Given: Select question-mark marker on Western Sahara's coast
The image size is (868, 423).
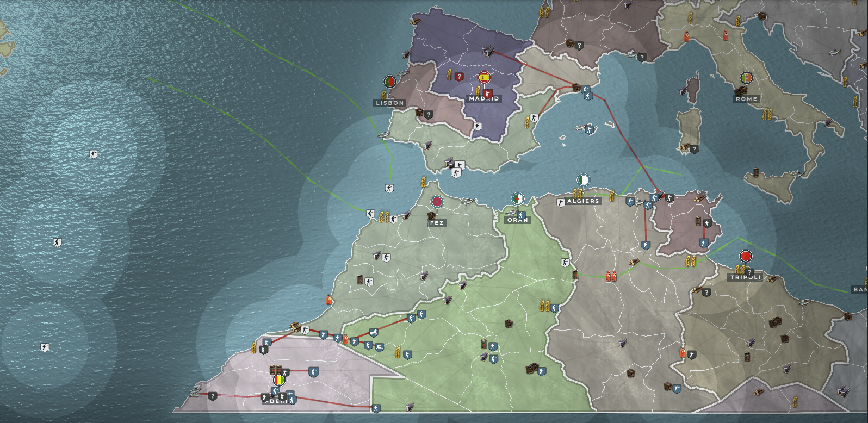Looking at the screenshot, I should (213, 396).
